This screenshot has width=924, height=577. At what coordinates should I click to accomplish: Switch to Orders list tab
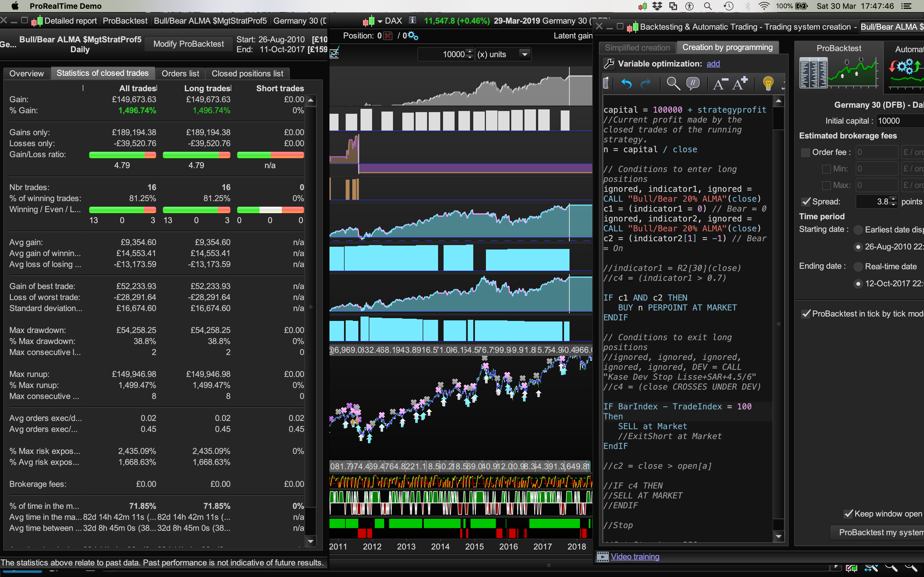pyautogui.click(x=180, y=73)
